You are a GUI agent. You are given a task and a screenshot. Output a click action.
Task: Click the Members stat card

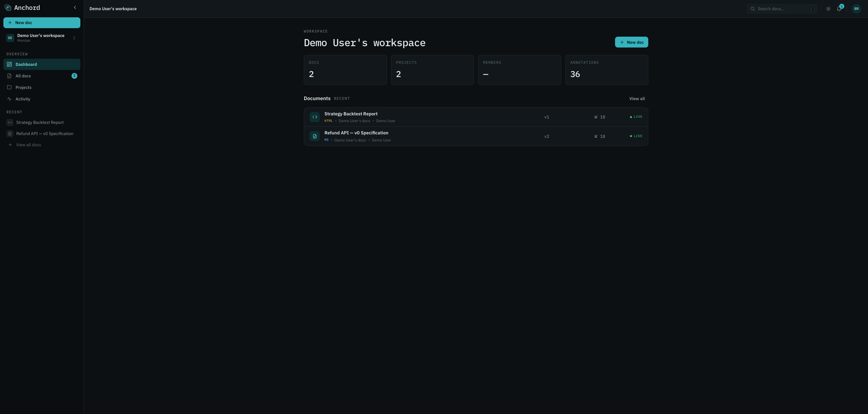point(519,70)
